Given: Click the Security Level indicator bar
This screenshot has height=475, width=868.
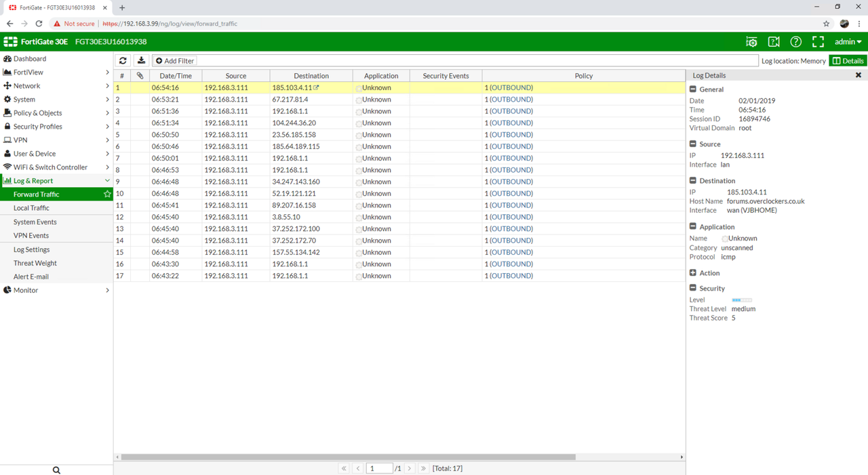Looking at the screenshot, I should (741, 300).
